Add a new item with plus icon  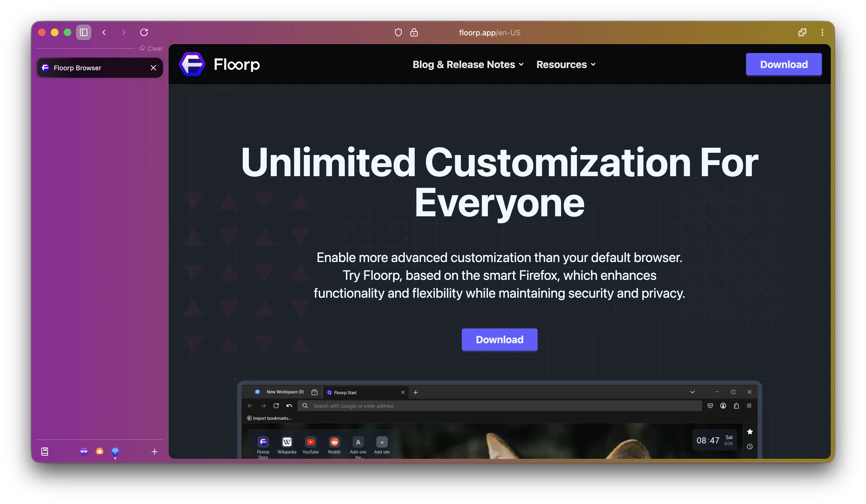click(154, 452)
